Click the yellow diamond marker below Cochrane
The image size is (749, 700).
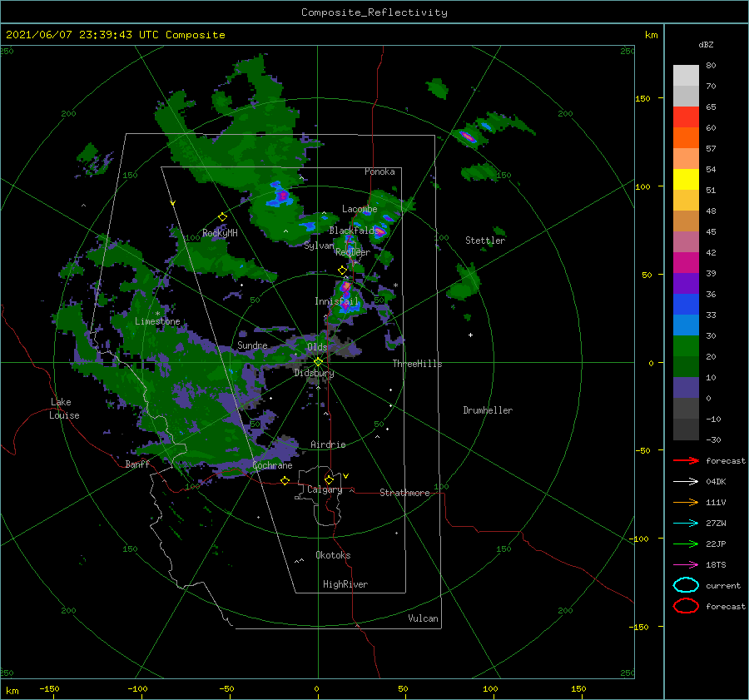tap(285, 480)
